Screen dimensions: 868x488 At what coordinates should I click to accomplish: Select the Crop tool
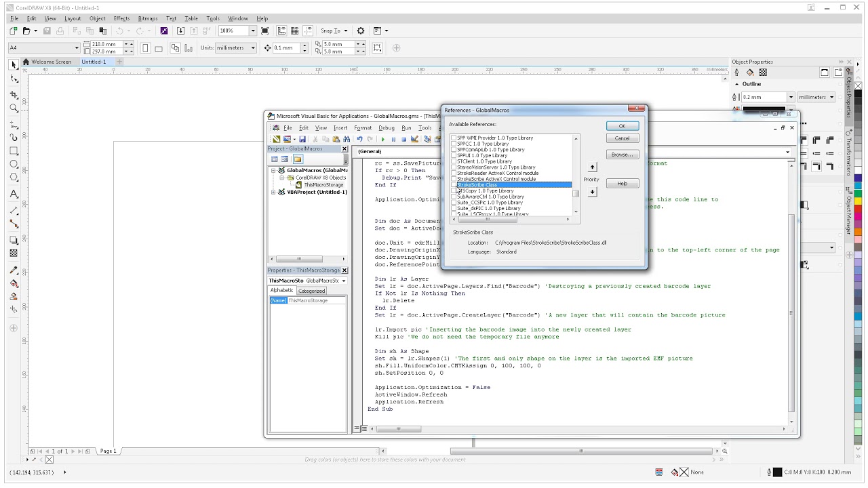tap(14, 95)
